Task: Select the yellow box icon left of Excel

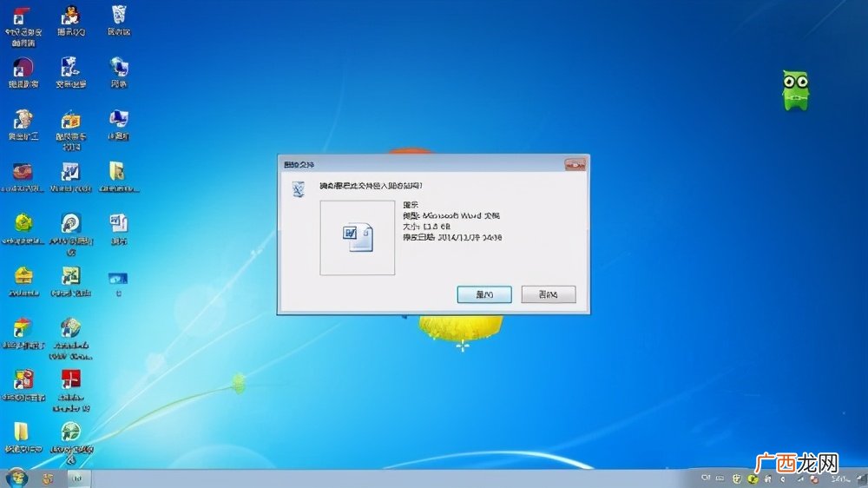Action: (23, 281)
